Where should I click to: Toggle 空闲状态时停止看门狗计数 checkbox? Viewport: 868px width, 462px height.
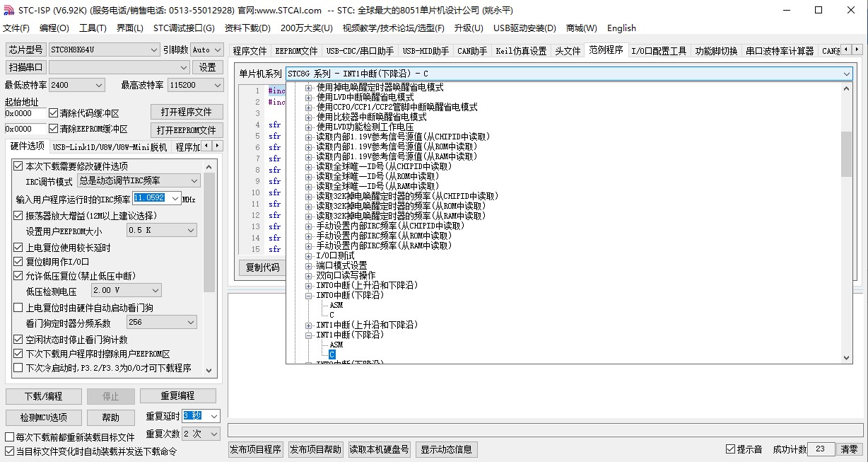coord(18,340)
